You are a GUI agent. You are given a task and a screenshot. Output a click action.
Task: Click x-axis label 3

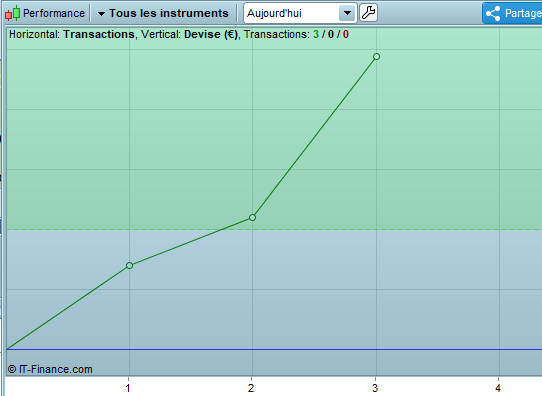375,388
